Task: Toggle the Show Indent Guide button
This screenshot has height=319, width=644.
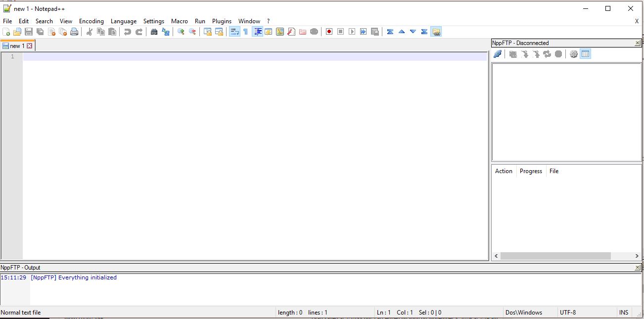Action: click(257, 32)
